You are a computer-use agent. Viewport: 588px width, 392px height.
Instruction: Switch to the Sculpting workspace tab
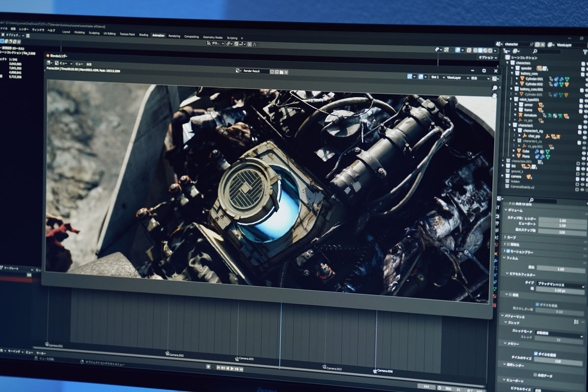(94, 33)
